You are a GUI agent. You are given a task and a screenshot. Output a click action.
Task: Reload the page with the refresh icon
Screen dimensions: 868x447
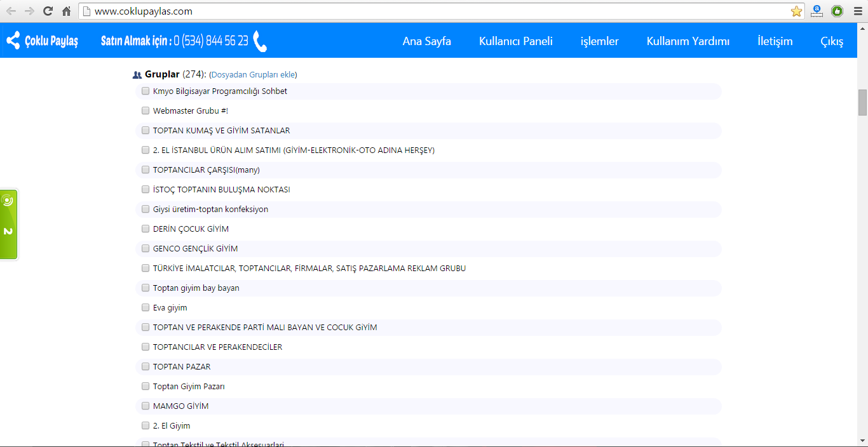(x=48, y=11)
